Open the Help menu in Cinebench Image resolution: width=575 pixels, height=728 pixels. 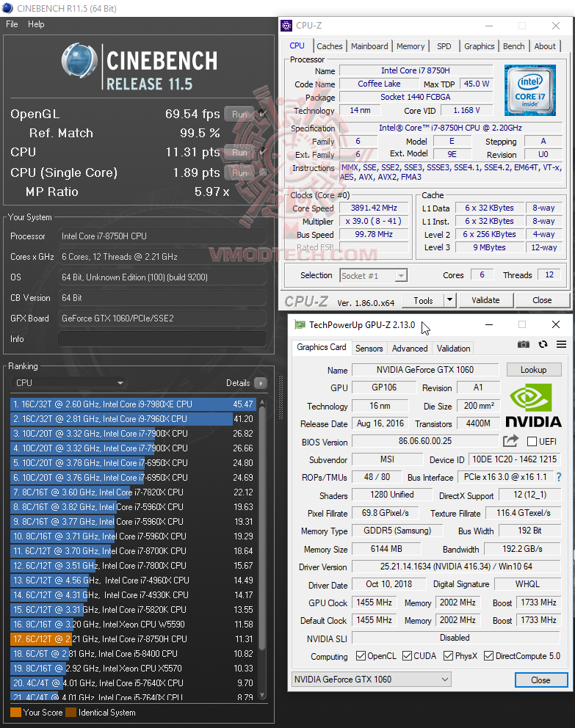click(x=36, y=24)
